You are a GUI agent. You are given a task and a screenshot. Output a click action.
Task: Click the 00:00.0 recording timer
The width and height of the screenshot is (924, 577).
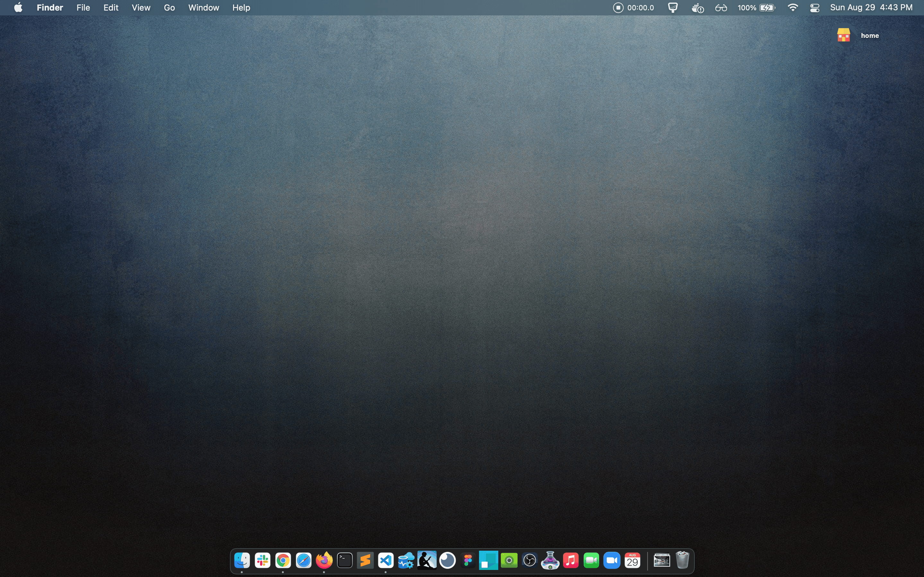(x=641, y=8)
